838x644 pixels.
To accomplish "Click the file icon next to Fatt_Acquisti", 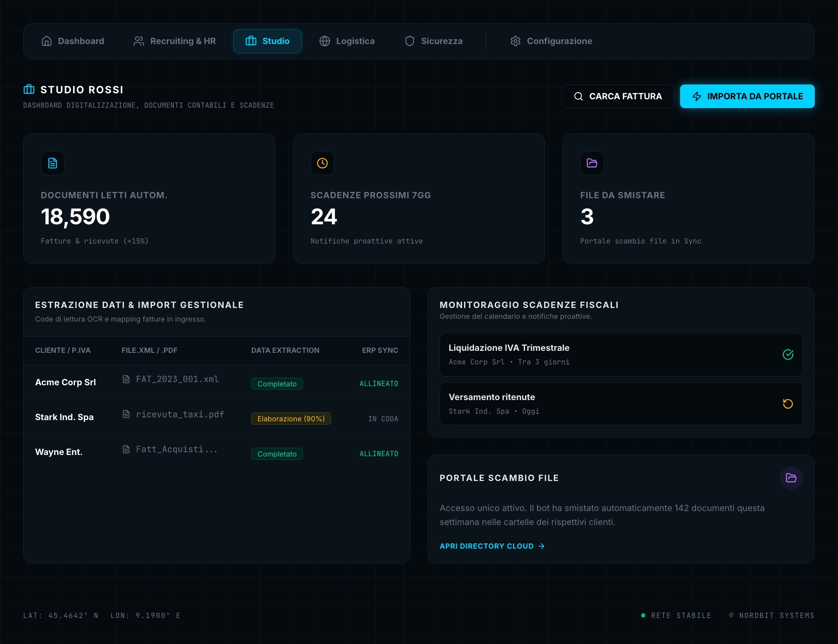I will pyautogui.click(x=126, y=449).
